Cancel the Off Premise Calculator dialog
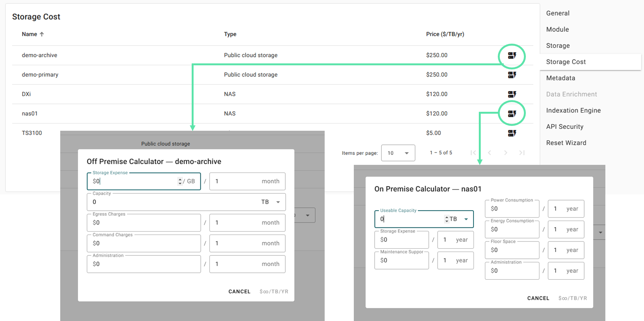This screenshot has width=644, height=321. point(239,291)
